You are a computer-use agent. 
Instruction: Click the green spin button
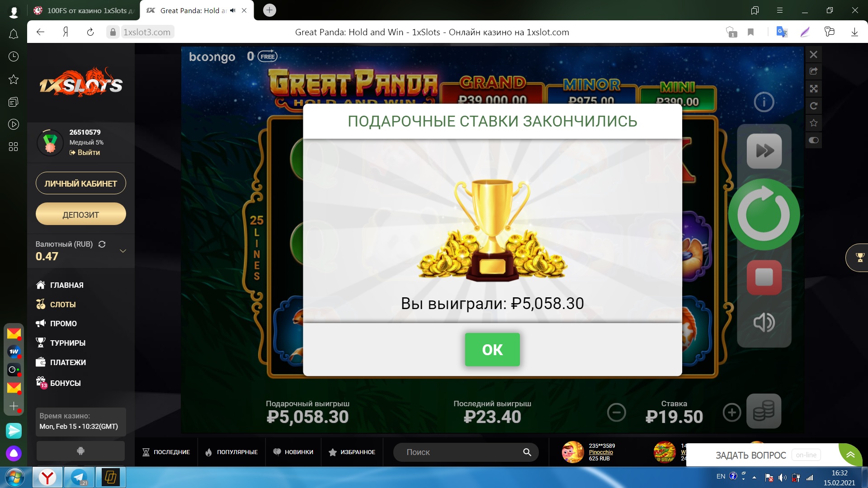(x=764, y=215)
